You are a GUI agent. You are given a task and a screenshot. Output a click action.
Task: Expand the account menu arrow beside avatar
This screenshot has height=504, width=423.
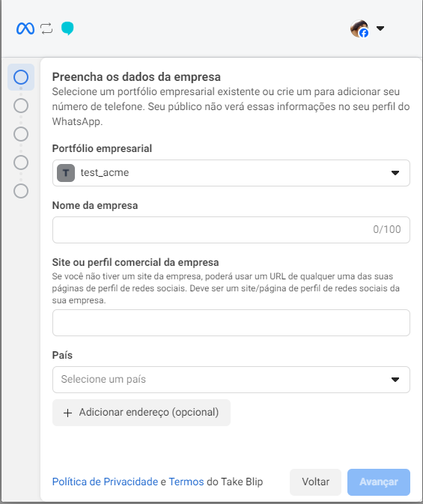point(380,28)
